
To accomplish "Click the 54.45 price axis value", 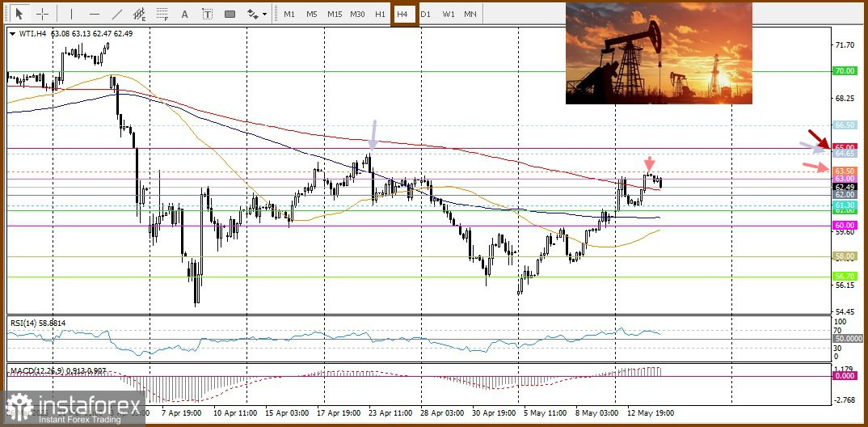I will point(845,312).
